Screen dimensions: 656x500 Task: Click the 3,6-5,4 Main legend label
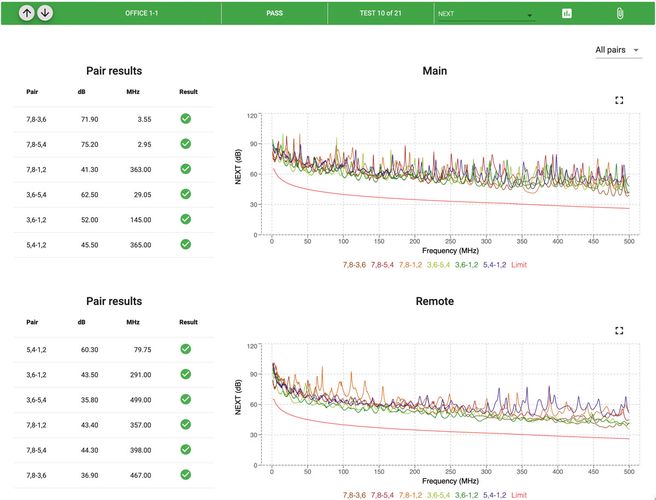pyautogui.click(x=439, y=264)
